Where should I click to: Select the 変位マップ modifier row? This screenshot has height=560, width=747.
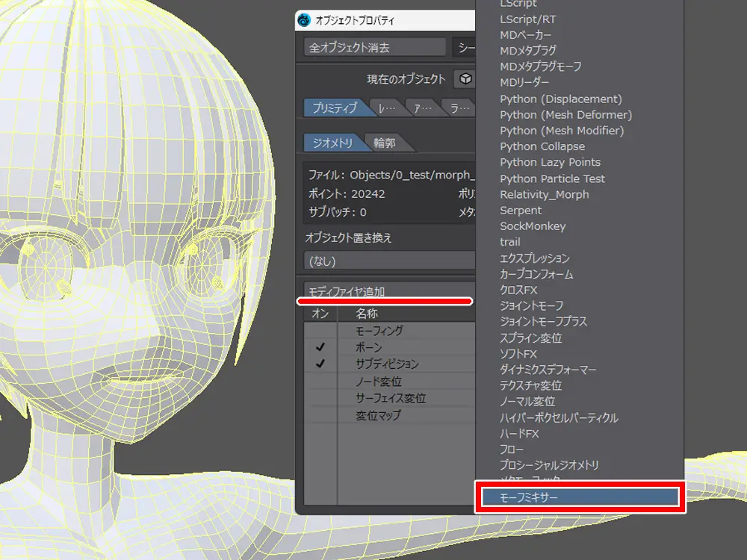[378, 415]
